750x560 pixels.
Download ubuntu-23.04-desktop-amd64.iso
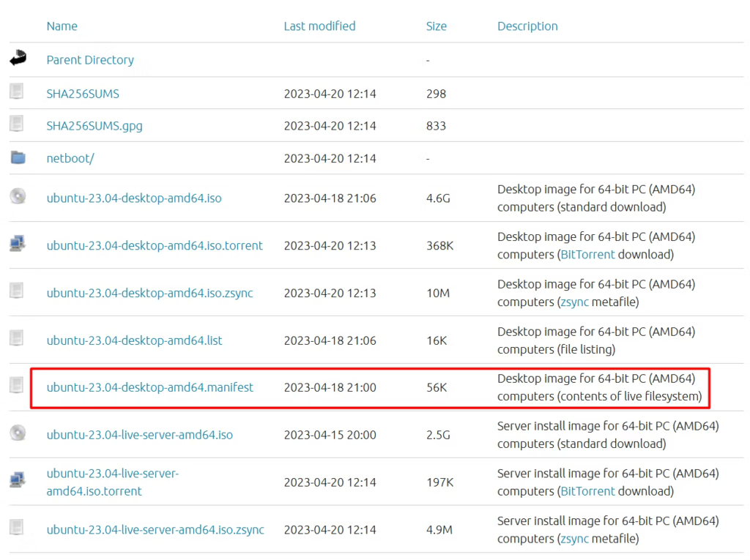(x=134, y=198)
